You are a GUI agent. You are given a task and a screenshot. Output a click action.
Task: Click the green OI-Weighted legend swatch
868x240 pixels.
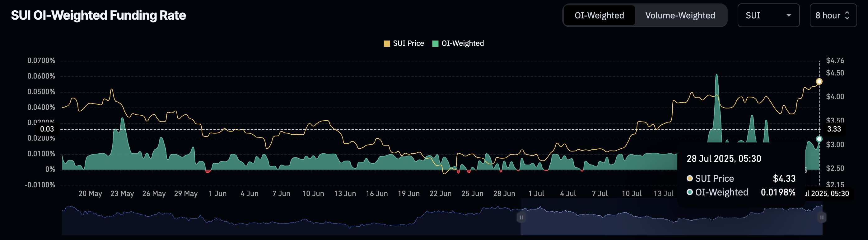click(x=435, y=44)
